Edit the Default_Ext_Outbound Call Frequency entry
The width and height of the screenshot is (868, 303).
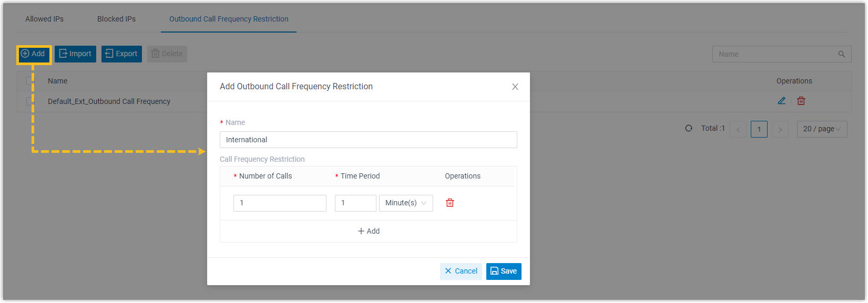pos(782,101)
